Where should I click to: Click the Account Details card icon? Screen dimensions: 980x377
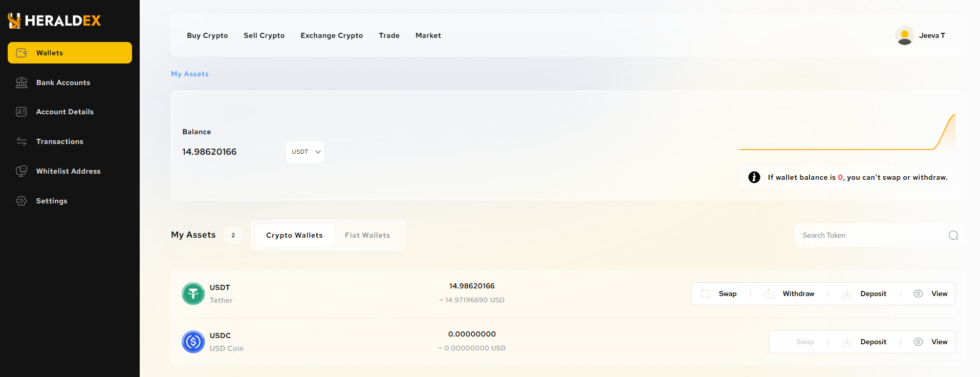(x=21, y=112)
